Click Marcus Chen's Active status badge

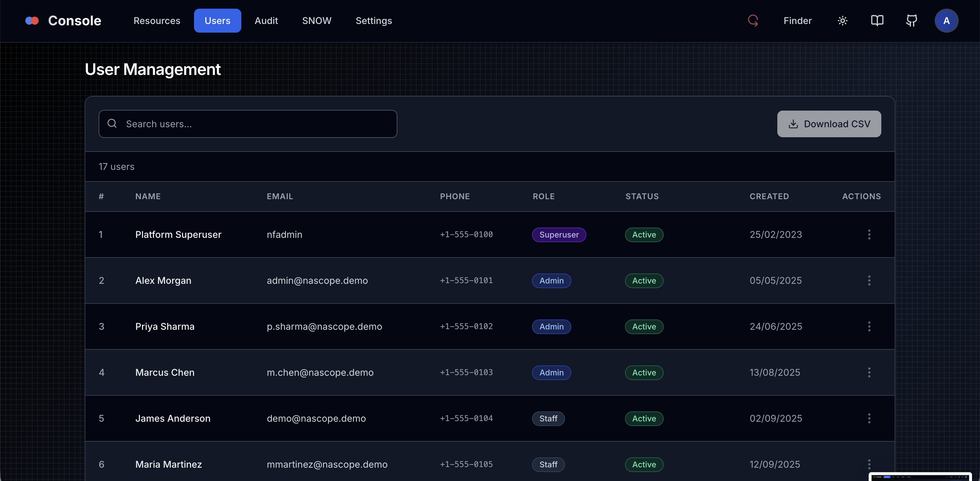[x=644, y=373]
